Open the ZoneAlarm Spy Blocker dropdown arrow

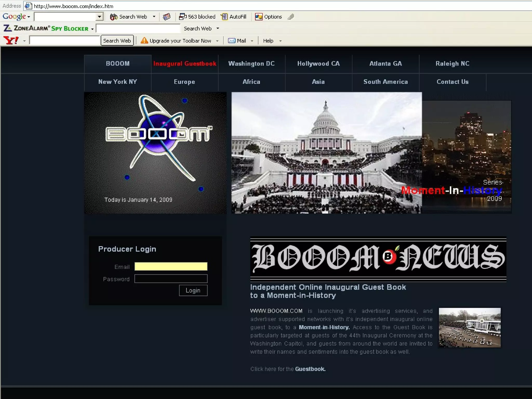point(92,29)
